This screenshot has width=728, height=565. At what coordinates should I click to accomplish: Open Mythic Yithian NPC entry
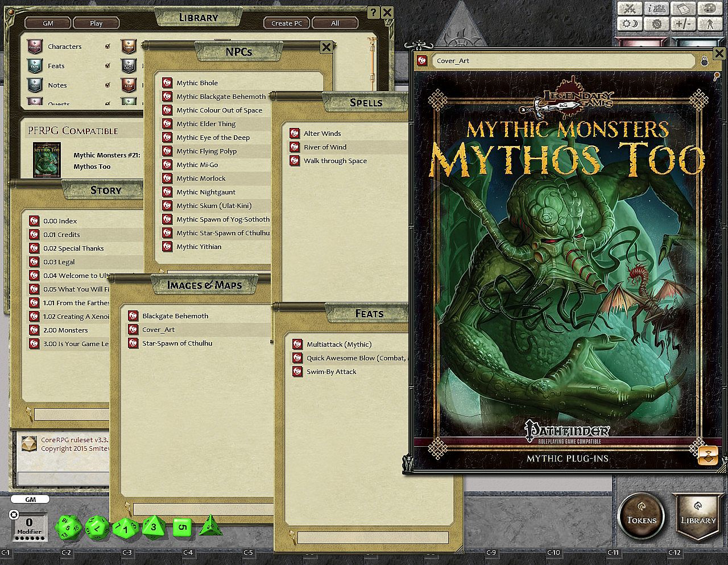pos(199,247)
